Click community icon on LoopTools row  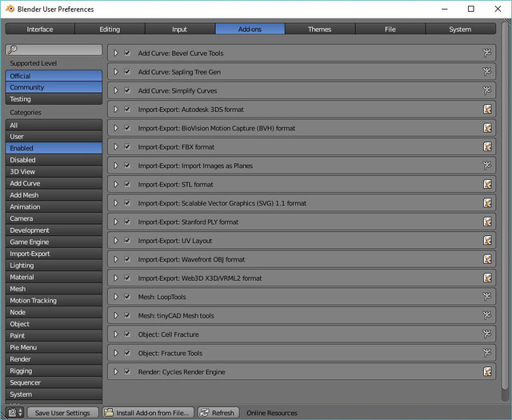(x=487, y=297)
